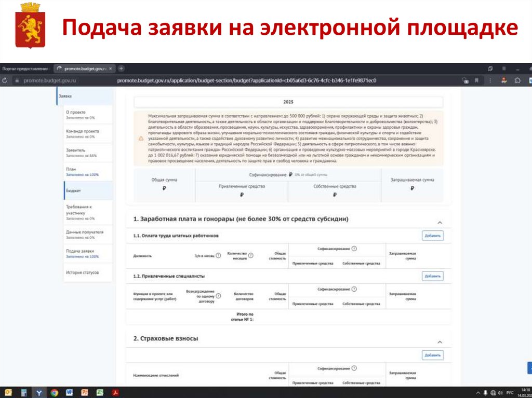Screen dimensions: 532x398
Task: Click the protection lock icon near bookmark
Action: pyautogui.click(x=465, y=80)
